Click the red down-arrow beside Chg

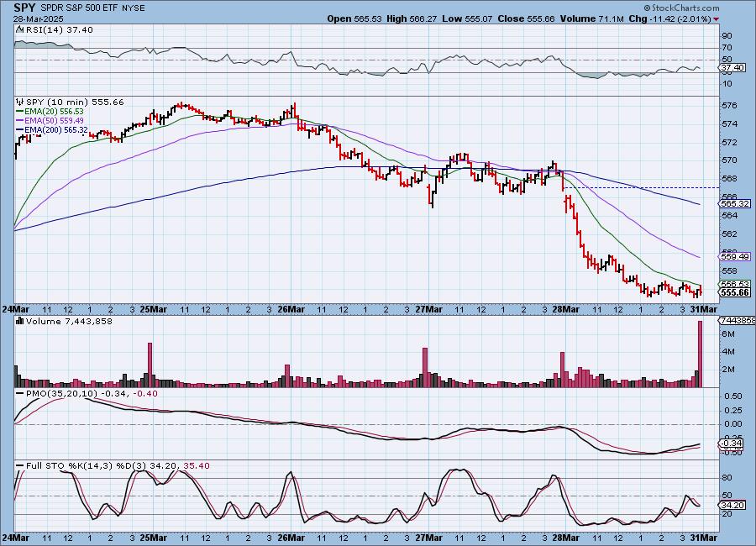pos(716,19)
